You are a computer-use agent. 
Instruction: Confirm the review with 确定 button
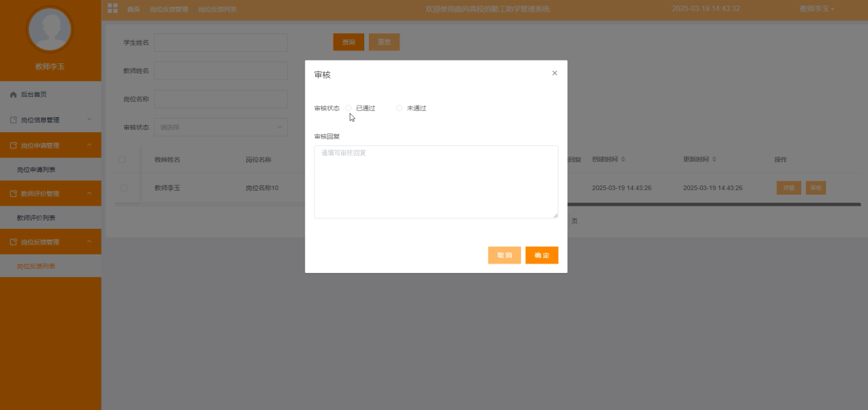tap(542, 255)
